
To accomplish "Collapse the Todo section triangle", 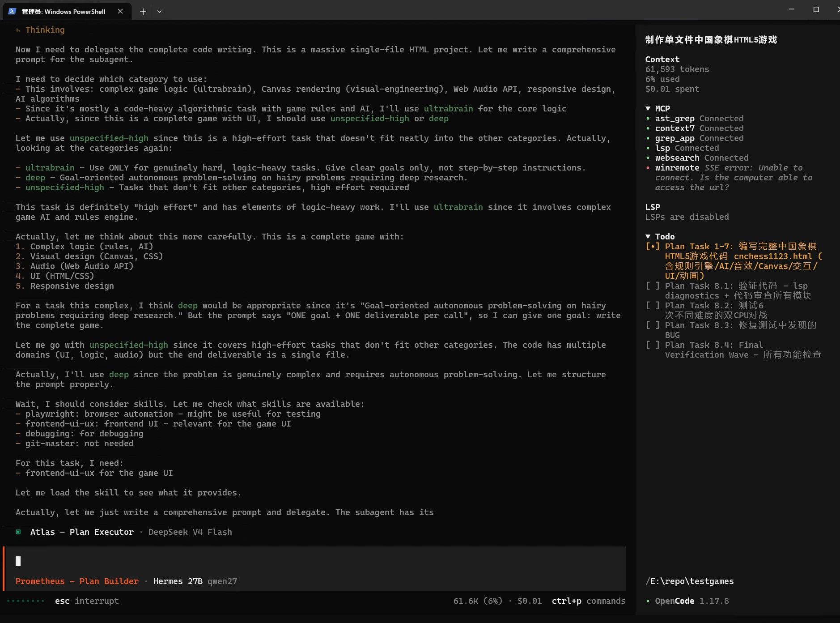I will point(648,236).
